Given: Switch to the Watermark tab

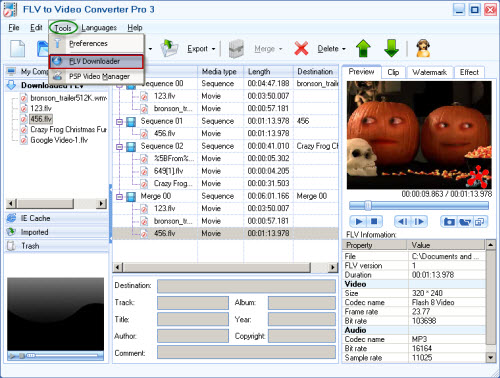Looking at the screenshot, I should (x=429, y=72).
